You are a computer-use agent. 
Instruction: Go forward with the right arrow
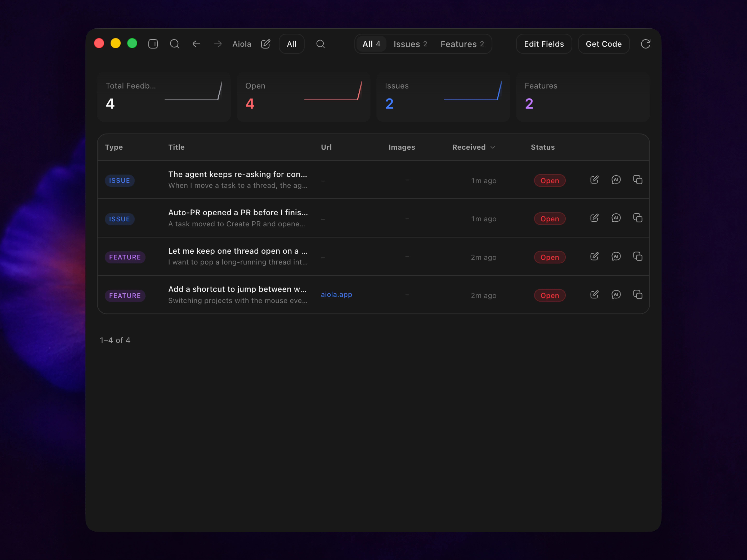point(218,44)
